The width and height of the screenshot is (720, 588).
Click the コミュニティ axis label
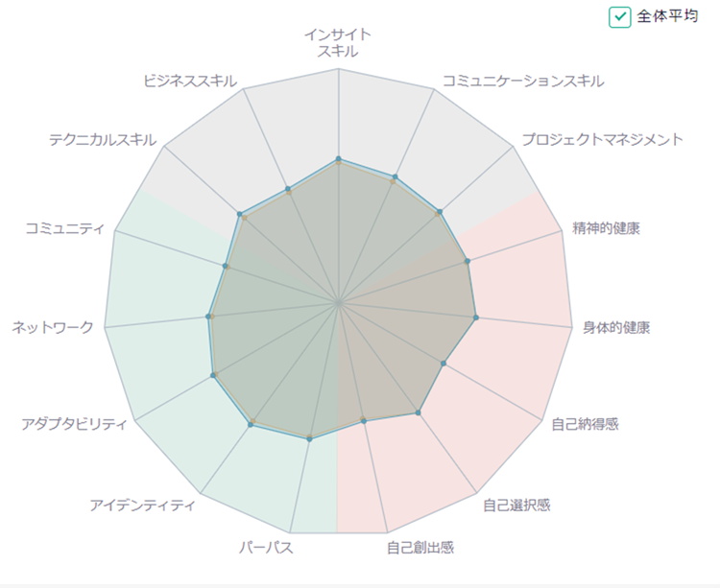pyautogui.click(x=64, y=228)
